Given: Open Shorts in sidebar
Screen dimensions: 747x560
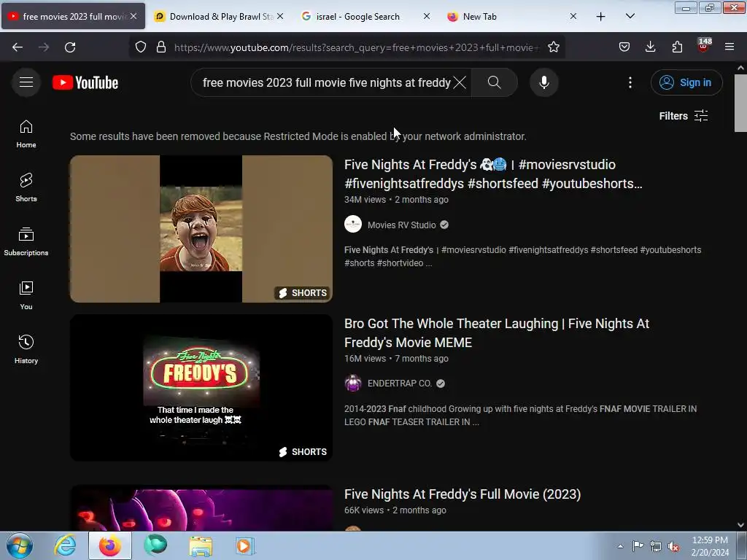Looking at the screenshot, I should (x=26, y=187).
